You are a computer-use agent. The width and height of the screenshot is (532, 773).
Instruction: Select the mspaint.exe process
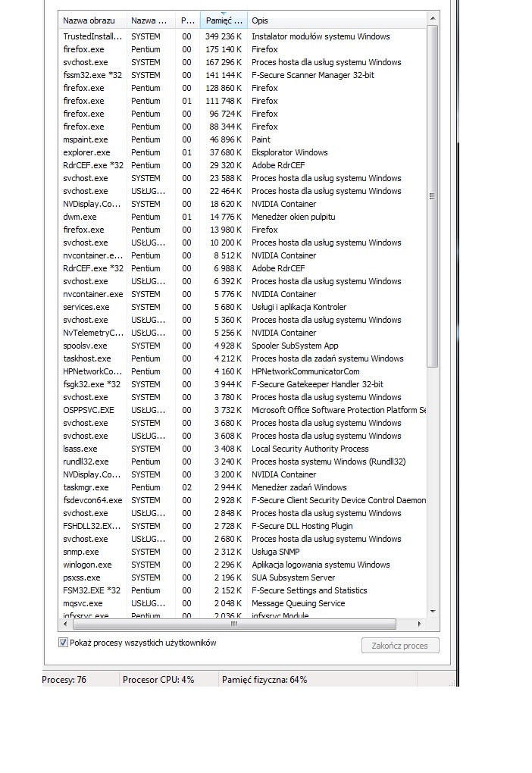coord(242,139)
